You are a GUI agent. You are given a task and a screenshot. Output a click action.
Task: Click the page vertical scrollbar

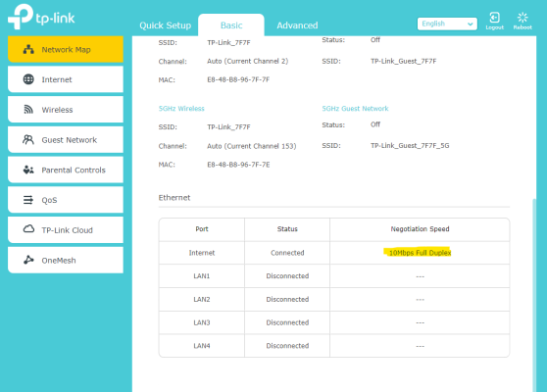pos(534,295)
